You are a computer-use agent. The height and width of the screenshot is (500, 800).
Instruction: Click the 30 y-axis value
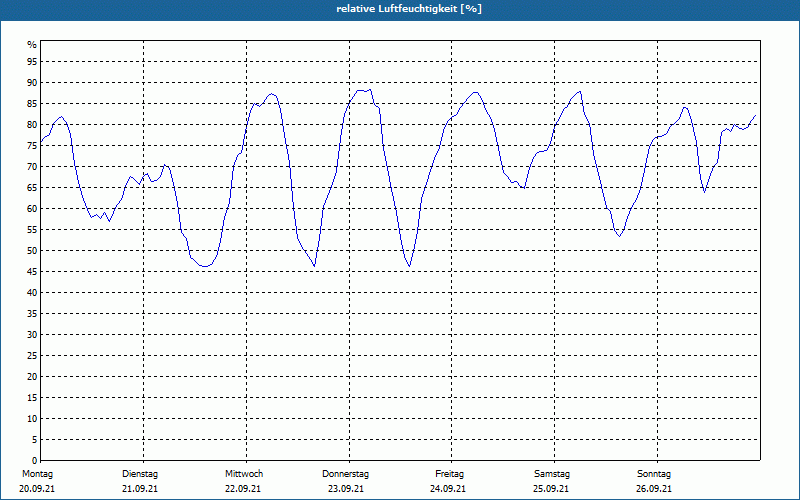pyautogui.click(x=32, y=335)
